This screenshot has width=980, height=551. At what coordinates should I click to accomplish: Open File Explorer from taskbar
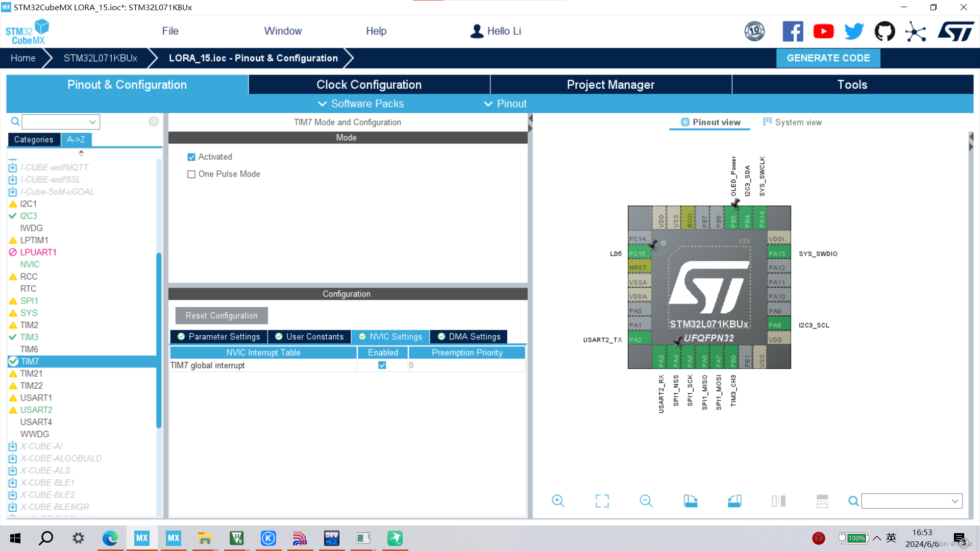tap(205, 538)
